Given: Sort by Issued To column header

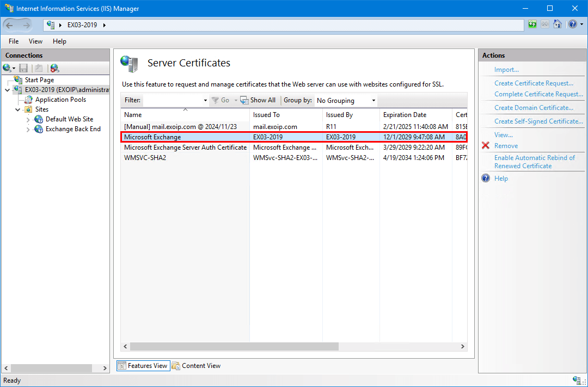Looking at the screenshot, I should coord(286,115).
